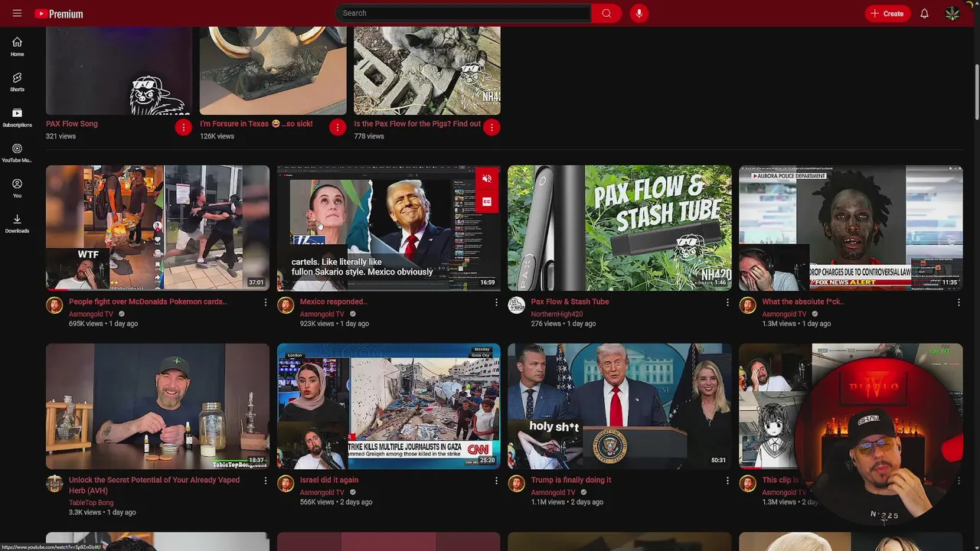Open Shorts in sidebar
The height and width of the screenshot is (551, 980).
click(x=17, y=82)
